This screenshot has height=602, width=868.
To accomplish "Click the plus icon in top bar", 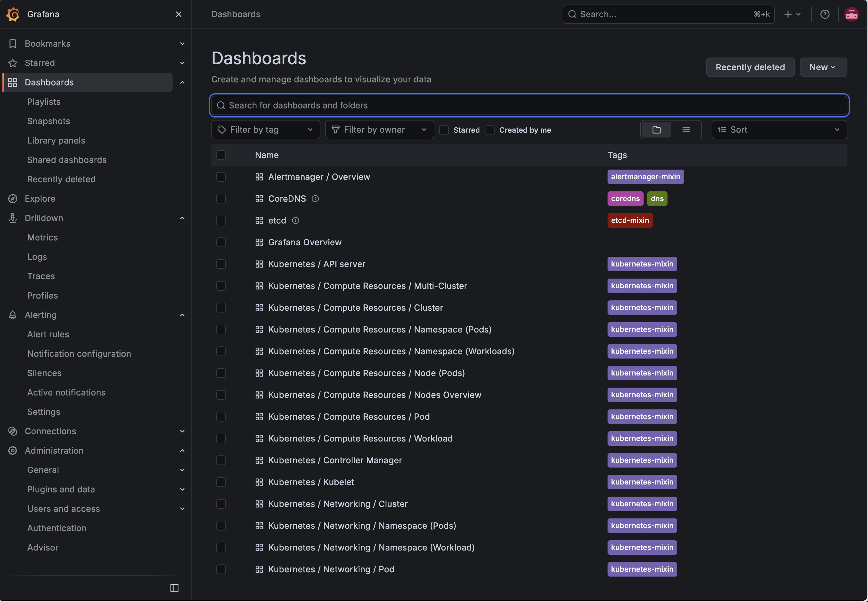I will (x=788, y=14).
